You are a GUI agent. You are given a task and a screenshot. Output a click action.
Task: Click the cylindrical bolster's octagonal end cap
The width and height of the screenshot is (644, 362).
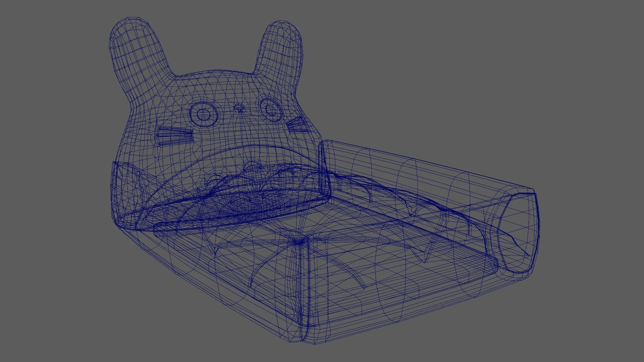pyautogui.click(x=519, y=233)
